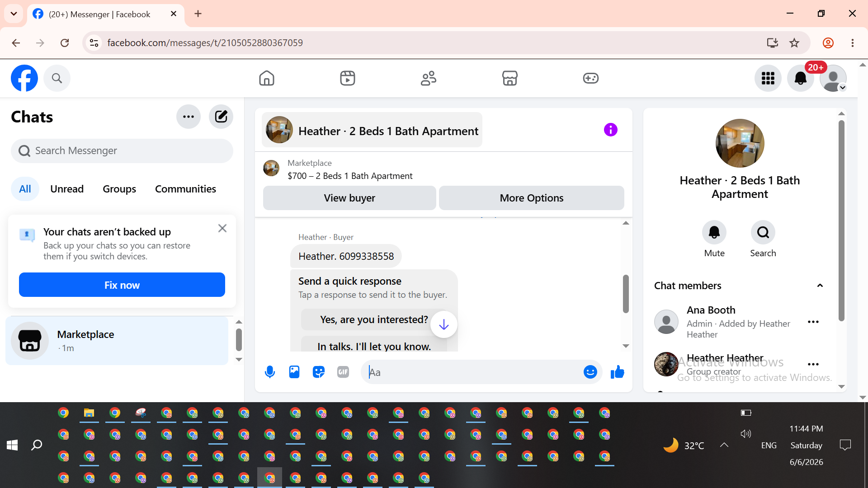Open the tab search dropdown
This screenshot has height=488, width=868.
point(14,14)
